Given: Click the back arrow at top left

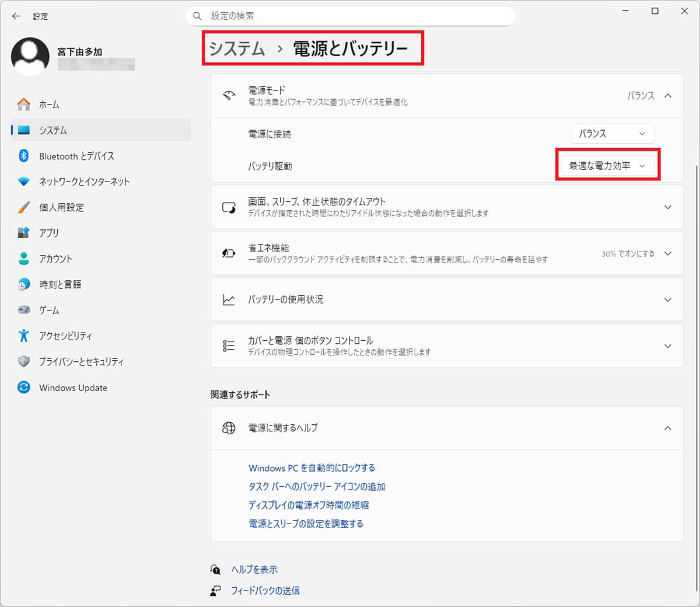Looking at the screenshot, I should point(16,16).
